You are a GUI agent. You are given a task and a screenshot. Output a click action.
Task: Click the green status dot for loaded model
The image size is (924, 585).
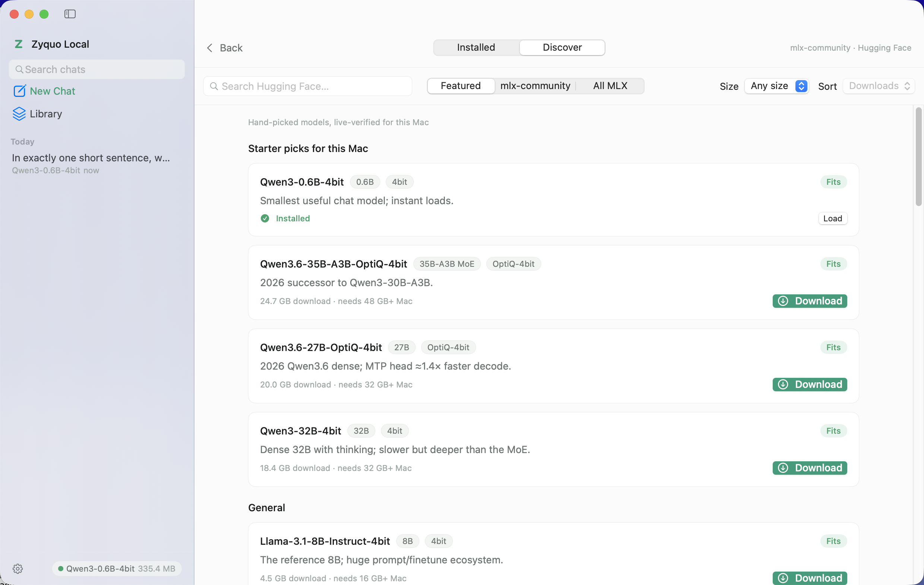60,569
